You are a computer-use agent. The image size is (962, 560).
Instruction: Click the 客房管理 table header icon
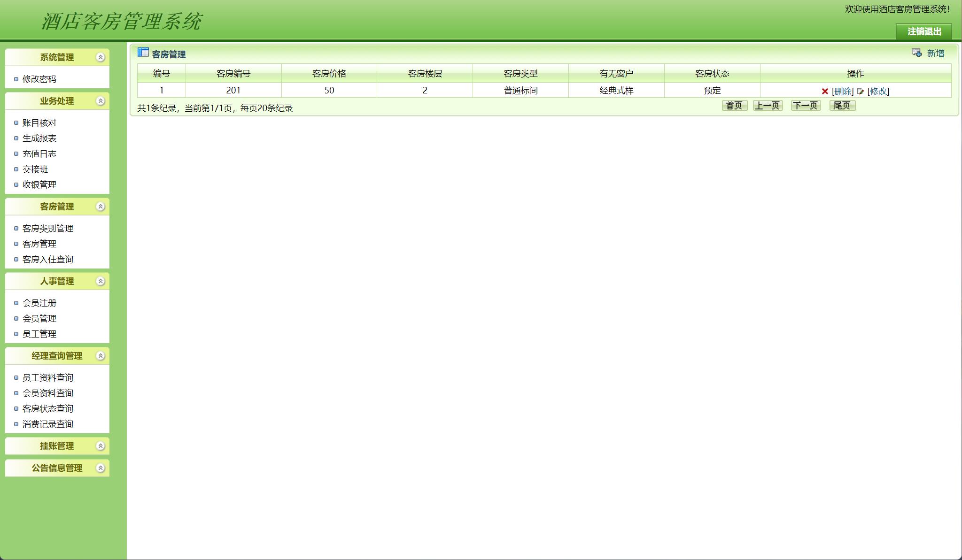pyautogui.click(x=143, y=53)
